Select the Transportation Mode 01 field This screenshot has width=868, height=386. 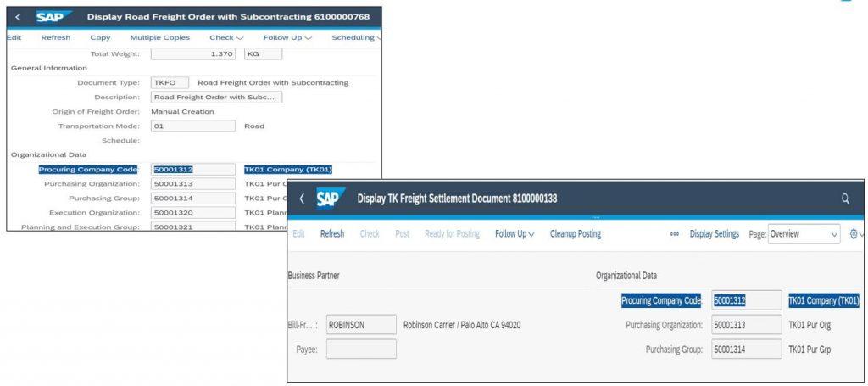click(x=193, y=126)
